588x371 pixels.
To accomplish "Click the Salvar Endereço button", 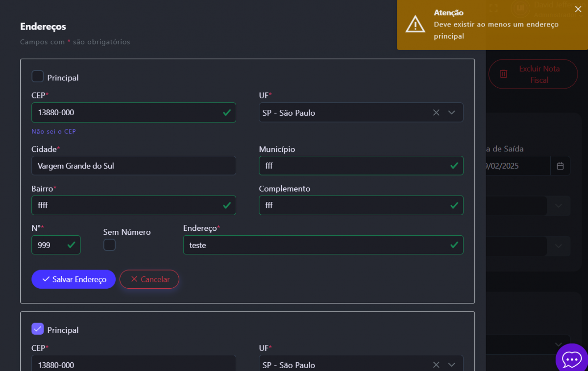I will [73, 279].
